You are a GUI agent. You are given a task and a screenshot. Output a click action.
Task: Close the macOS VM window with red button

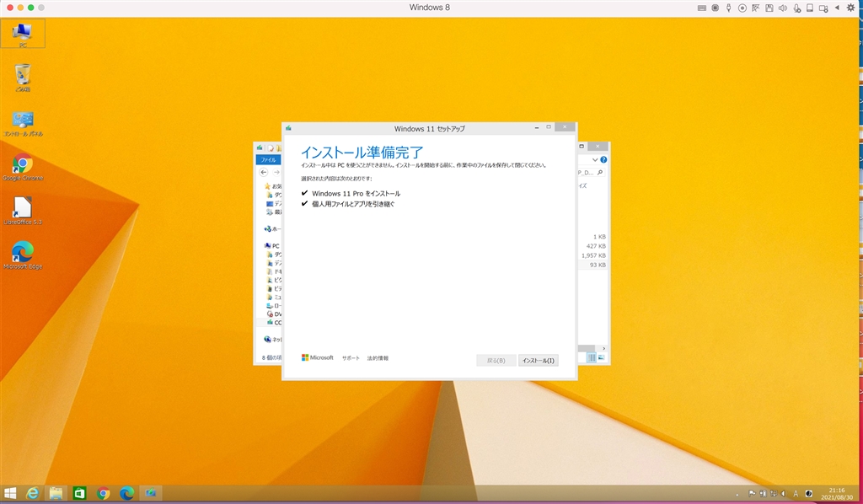pos(10,8)
